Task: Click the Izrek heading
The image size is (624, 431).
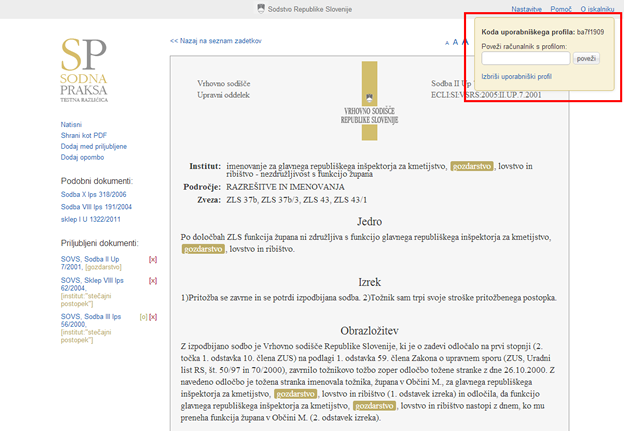Action: pyautogui.click(x=369, y=282)
